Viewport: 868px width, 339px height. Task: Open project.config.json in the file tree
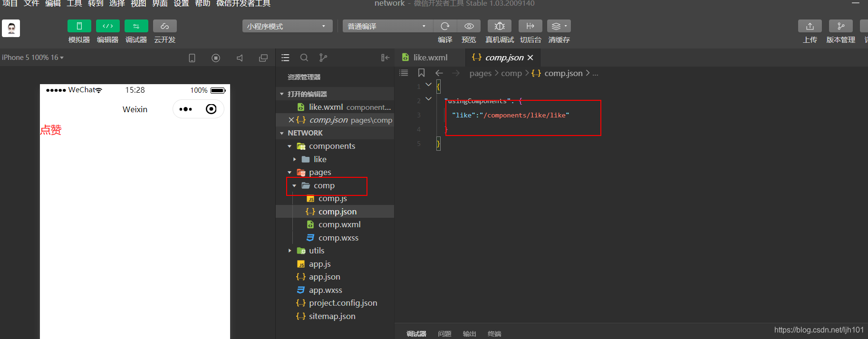[x=335, y=303]
